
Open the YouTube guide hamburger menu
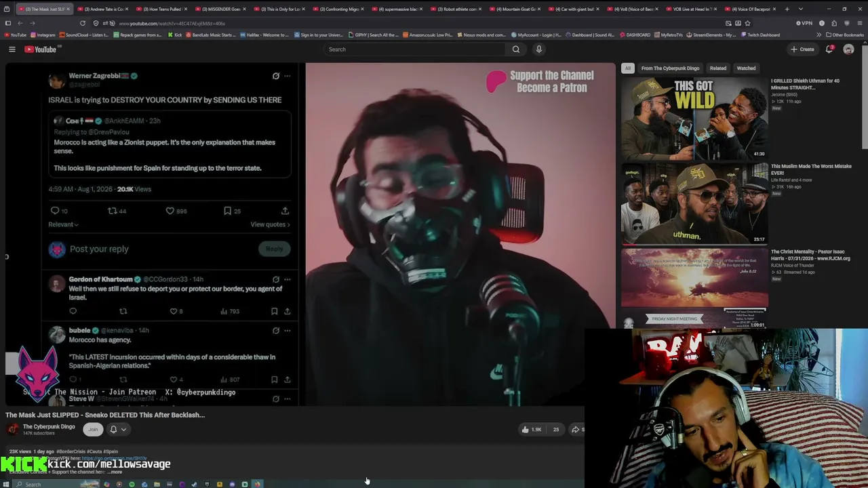click(x=12, y=49)
